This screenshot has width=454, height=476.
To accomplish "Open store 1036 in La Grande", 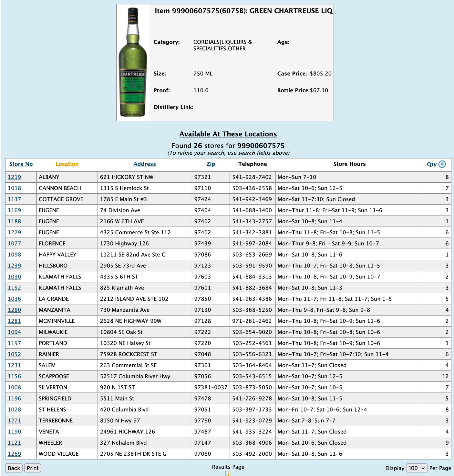I will 15,299.
